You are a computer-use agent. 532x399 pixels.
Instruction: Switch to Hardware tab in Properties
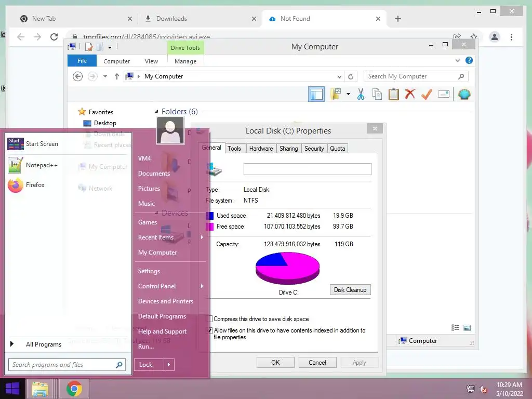(x=261, y=149)
